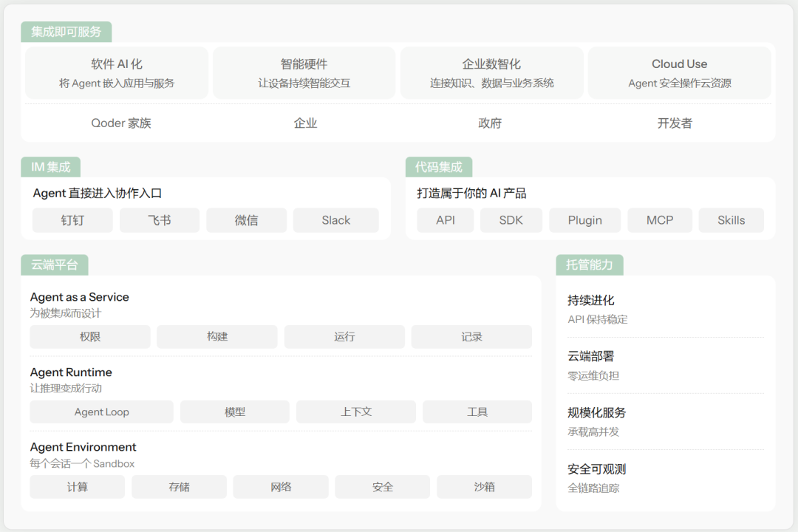Choose the 钉钉 integration chip

click(72, 220)
